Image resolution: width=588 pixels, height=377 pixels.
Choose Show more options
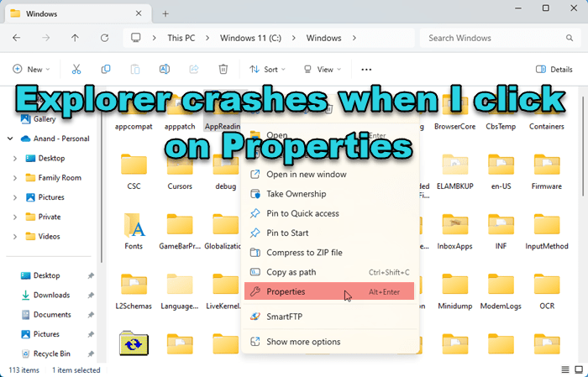329,342
